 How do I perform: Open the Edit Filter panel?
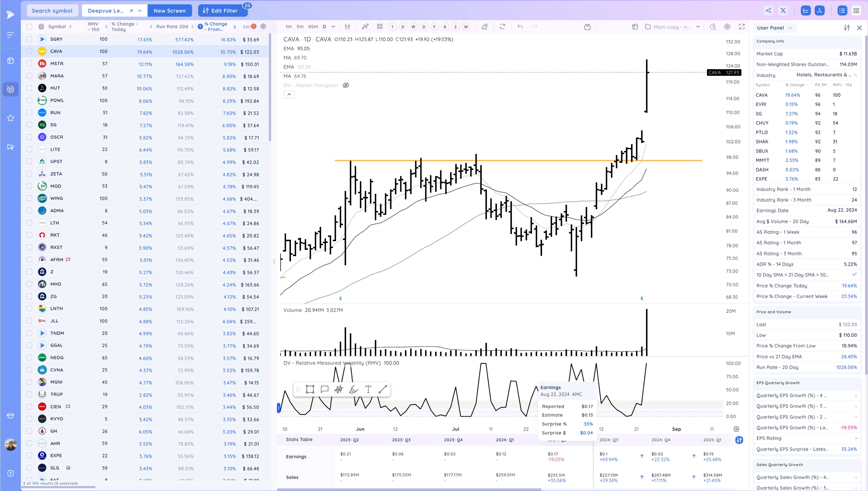[223, 10]
